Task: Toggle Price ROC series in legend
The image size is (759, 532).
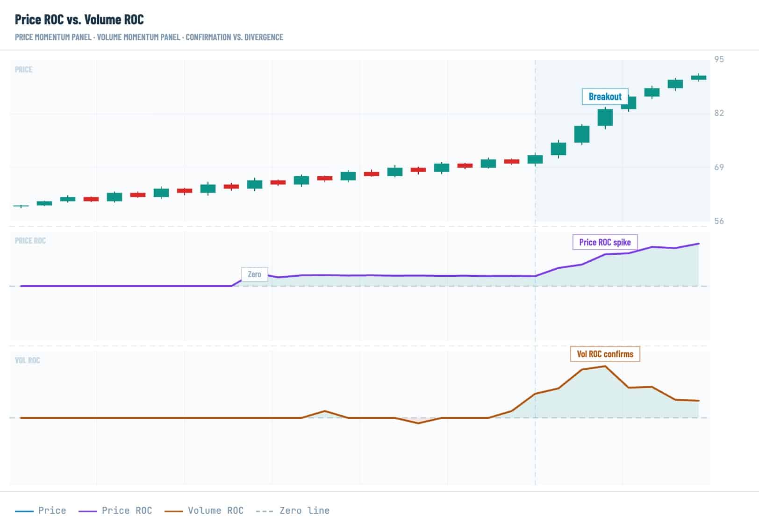Action: coord(115,510)
